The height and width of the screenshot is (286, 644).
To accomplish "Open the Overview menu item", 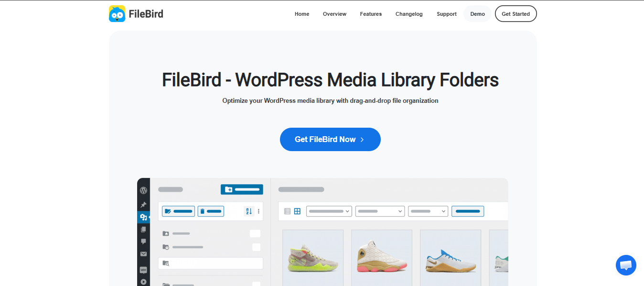I will tap(334, 14).
